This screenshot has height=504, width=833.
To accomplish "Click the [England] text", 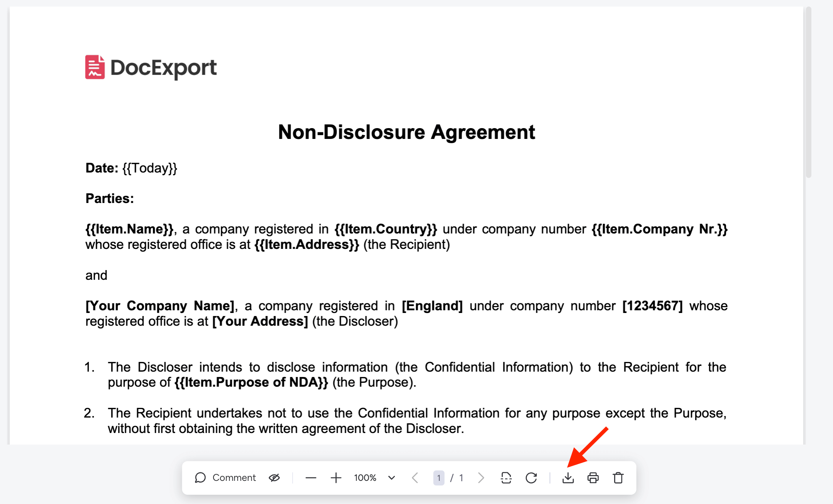I will 432,306.
